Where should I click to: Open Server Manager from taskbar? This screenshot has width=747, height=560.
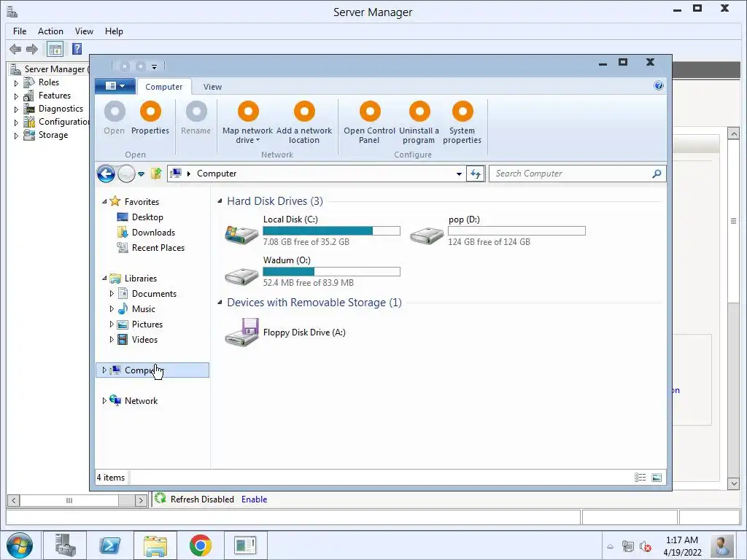[65, 545]
